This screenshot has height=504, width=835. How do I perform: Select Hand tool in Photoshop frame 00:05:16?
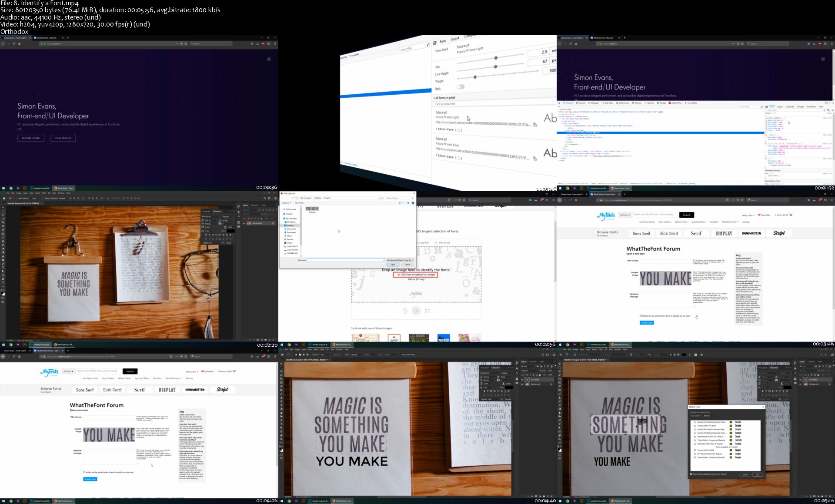tap(559, 435)
